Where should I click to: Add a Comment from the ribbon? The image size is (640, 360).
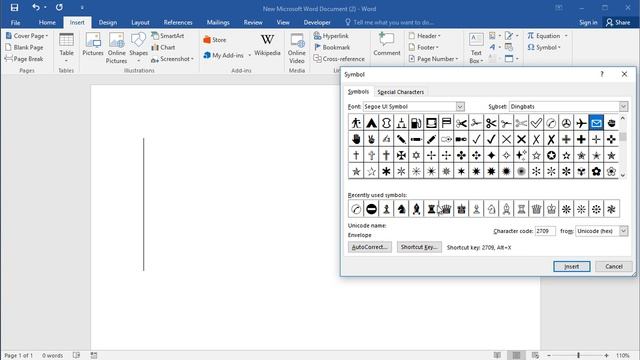click(387, 44)
